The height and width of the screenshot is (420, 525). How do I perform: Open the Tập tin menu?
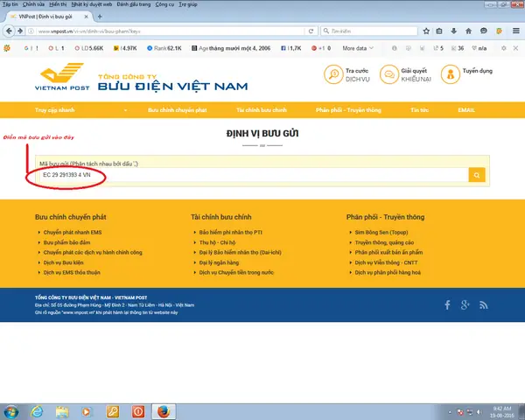10,4
